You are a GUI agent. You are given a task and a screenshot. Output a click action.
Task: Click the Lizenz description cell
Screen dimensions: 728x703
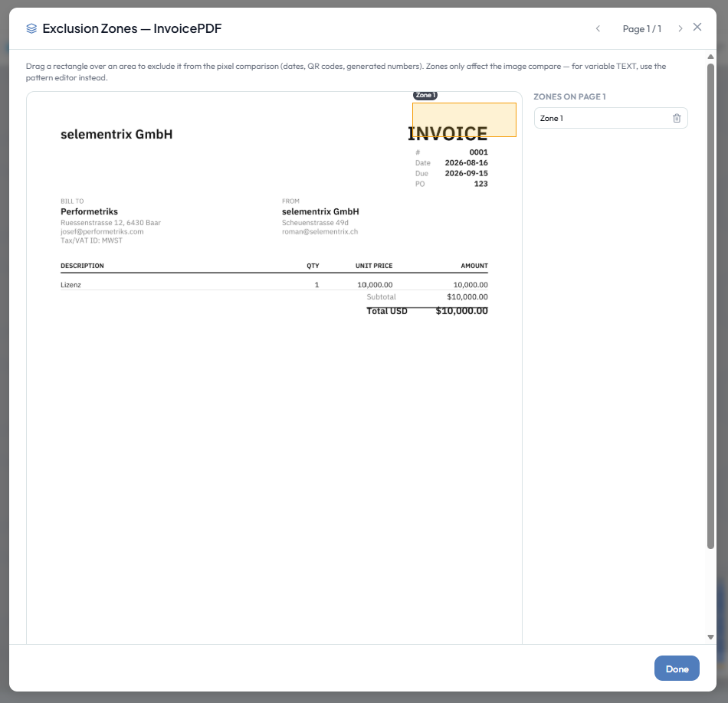click(71, 285)
